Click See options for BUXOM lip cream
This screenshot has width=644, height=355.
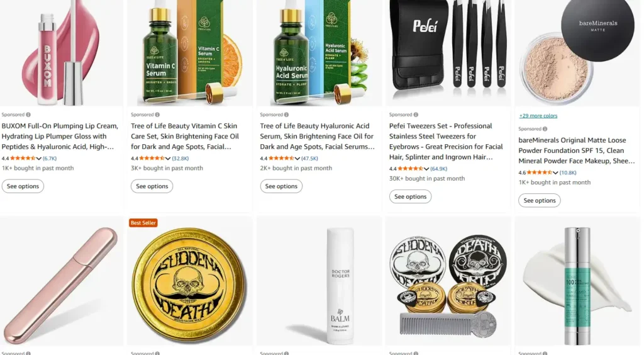pos(23,186)
